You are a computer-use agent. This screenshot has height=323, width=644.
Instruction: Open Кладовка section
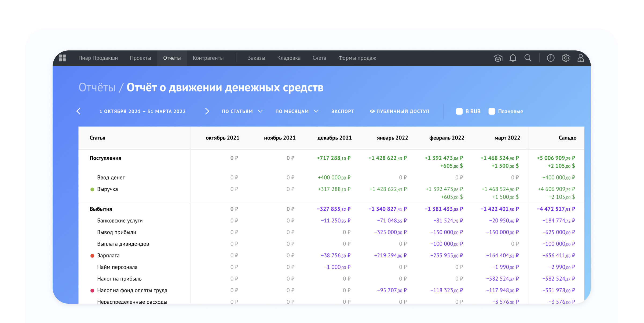point(289,58)
